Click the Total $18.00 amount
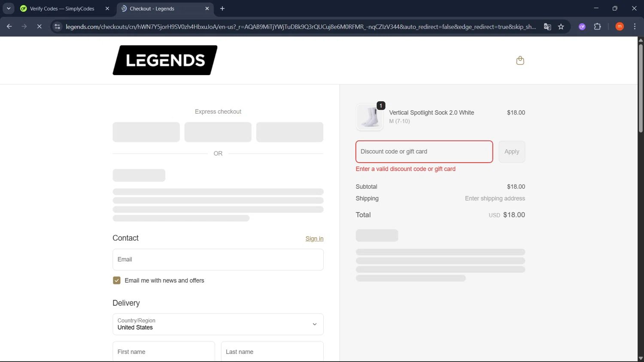The image size is (644, 362). pyautogui.click(x=514, y=215)
